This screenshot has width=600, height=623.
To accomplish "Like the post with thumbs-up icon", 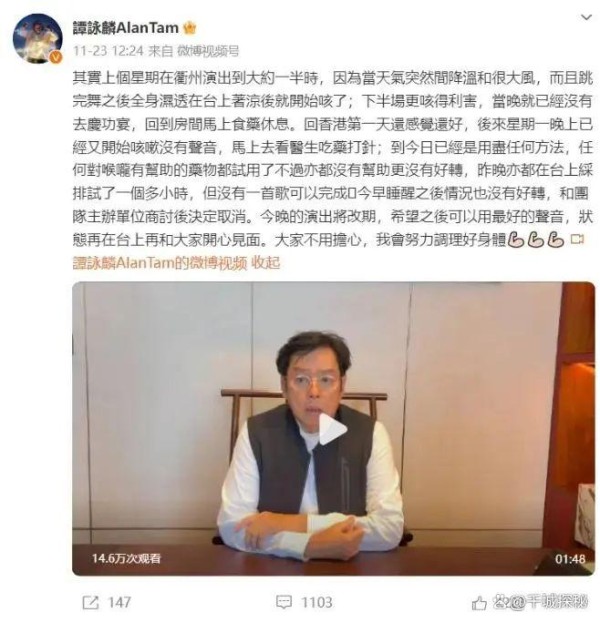I will tap(479, 603).
